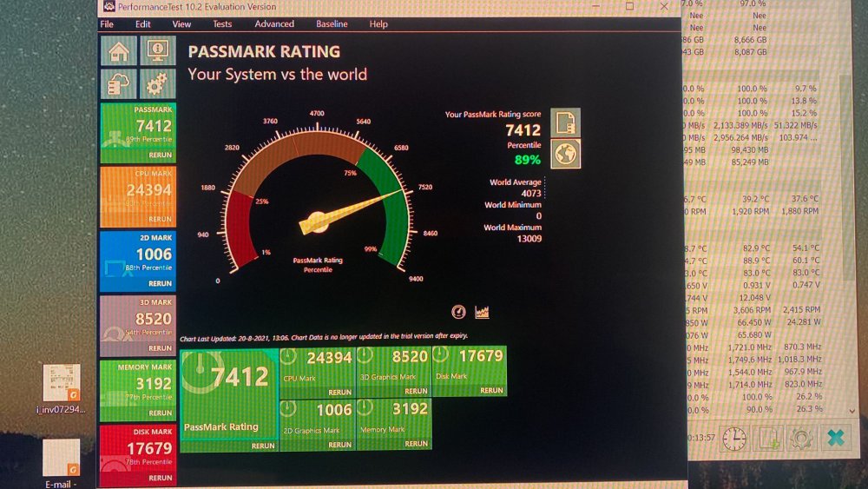Click RERUN in the sidebar PASSMARK tile
The width and height of the screenshot is (868, 489).
[160, 155]
